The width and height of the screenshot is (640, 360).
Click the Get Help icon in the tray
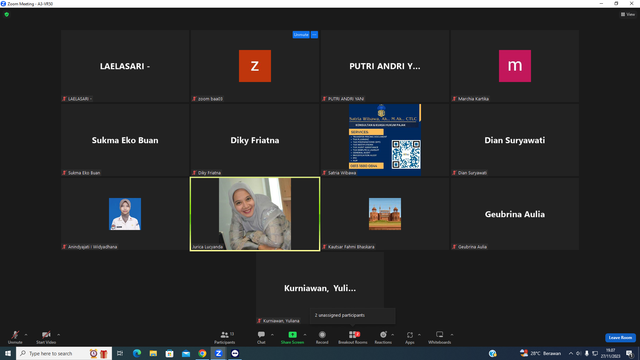pyautogui.click(x=493, y=353)
